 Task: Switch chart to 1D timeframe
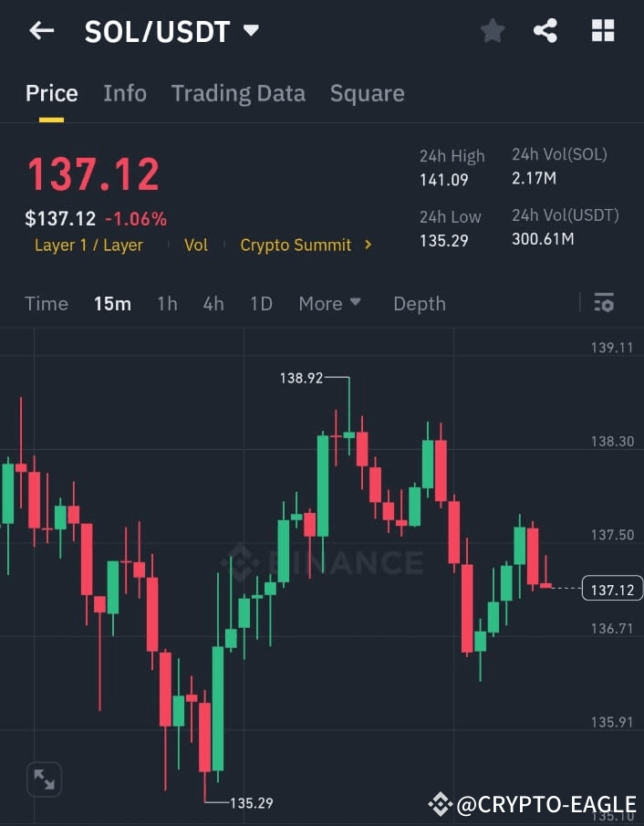tap(261, 303)
